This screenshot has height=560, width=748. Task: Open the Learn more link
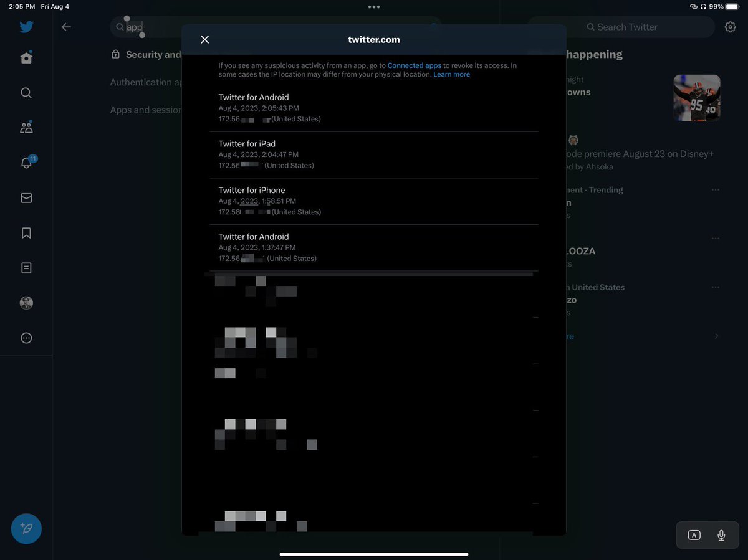[x=452, y=74]
